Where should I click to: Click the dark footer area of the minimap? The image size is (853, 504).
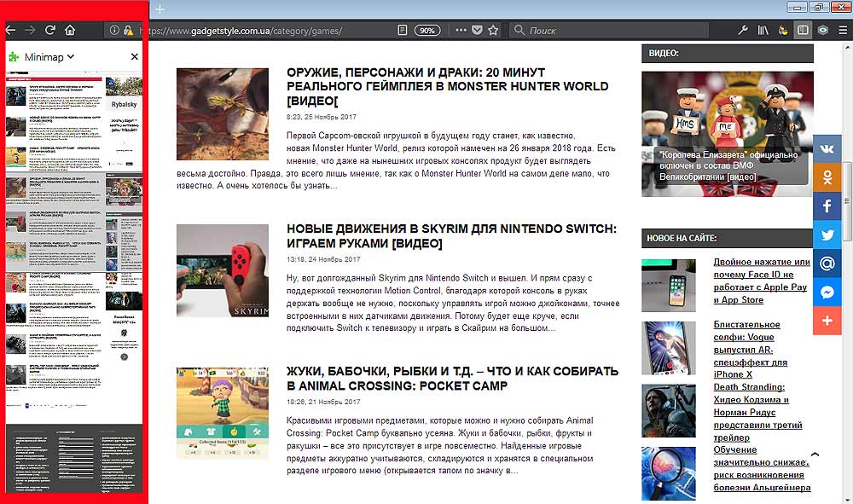(x=74, y=458)
